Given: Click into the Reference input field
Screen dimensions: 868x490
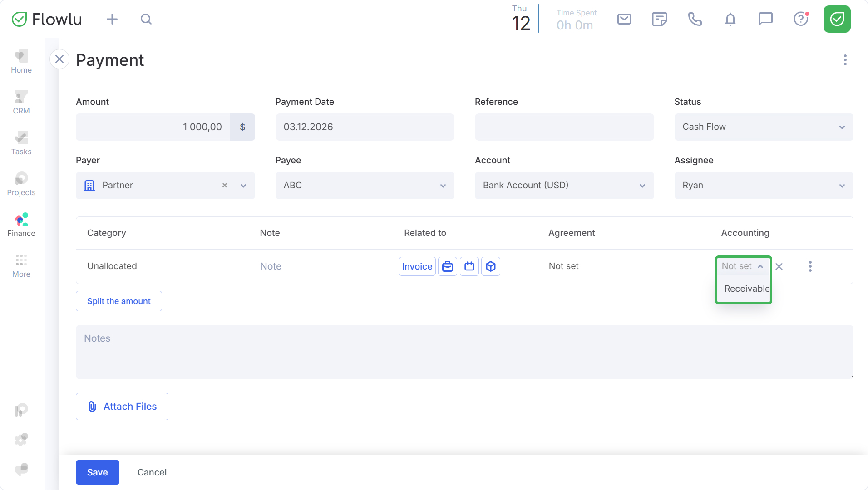Looking at the screenshot, I should point(564,127).
